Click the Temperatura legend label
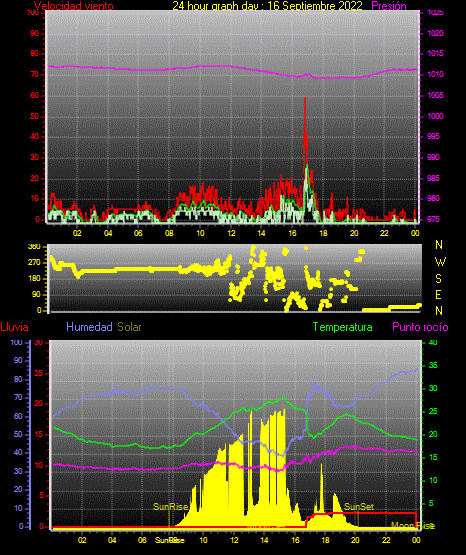 point(343,327)
